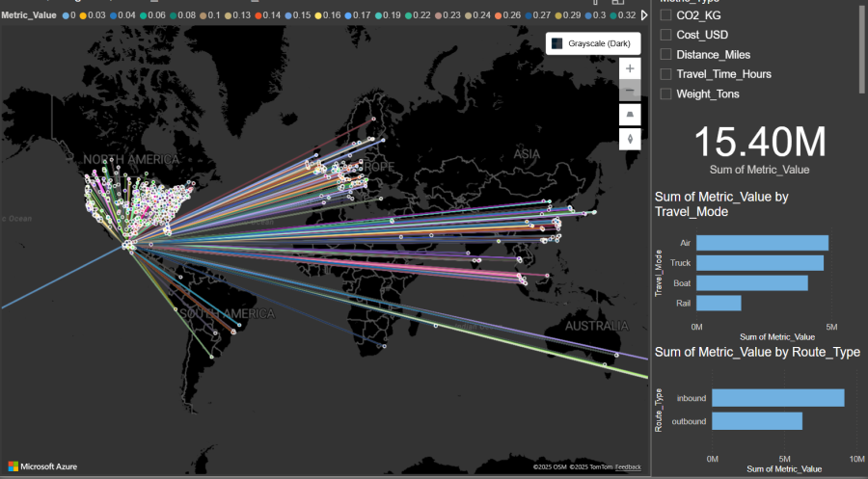Viewport: 868px width, 479px height.
Task: Click the 0.23 legend entry
Action: 448,15
